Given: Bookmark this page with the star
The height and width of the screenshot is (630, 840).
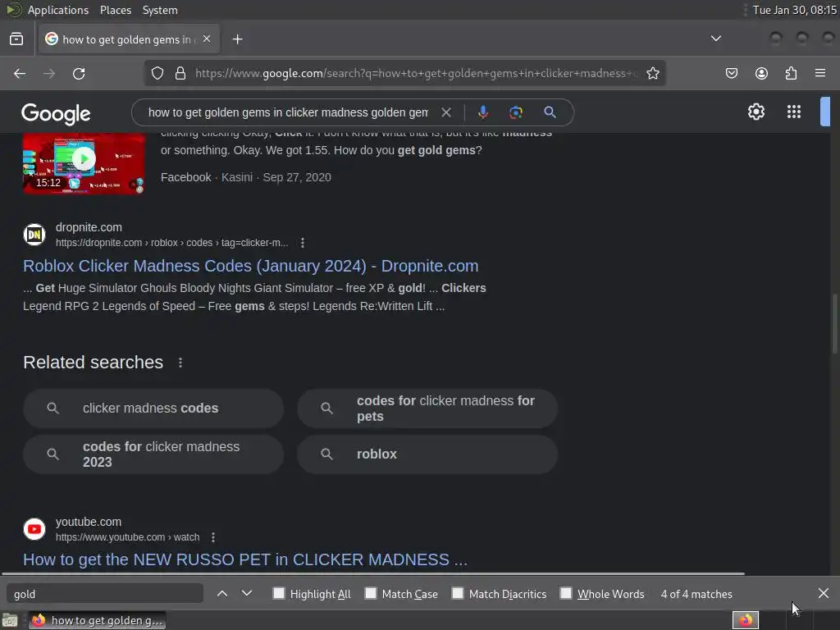Looking at the screenshot, I should pyautogui.click(x=652, y=73).
